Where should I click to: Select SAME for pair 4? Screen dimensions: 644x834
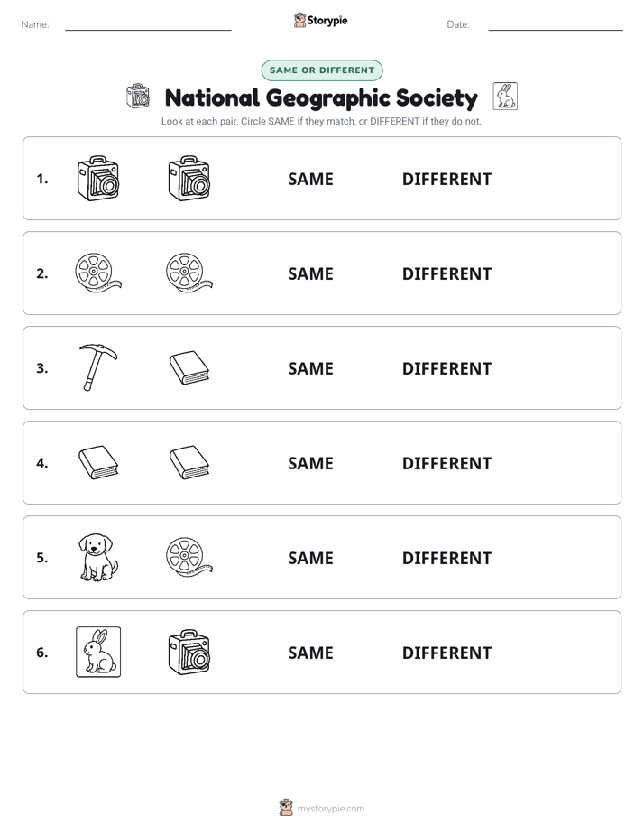click(x=311, y=463)
